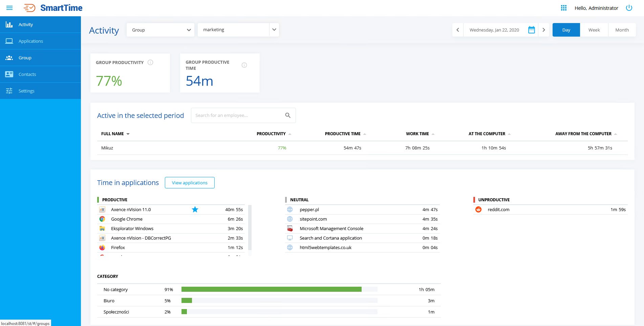Switch to Month view
This screenshot has height=326, width=644.
[x=622, y=30]
